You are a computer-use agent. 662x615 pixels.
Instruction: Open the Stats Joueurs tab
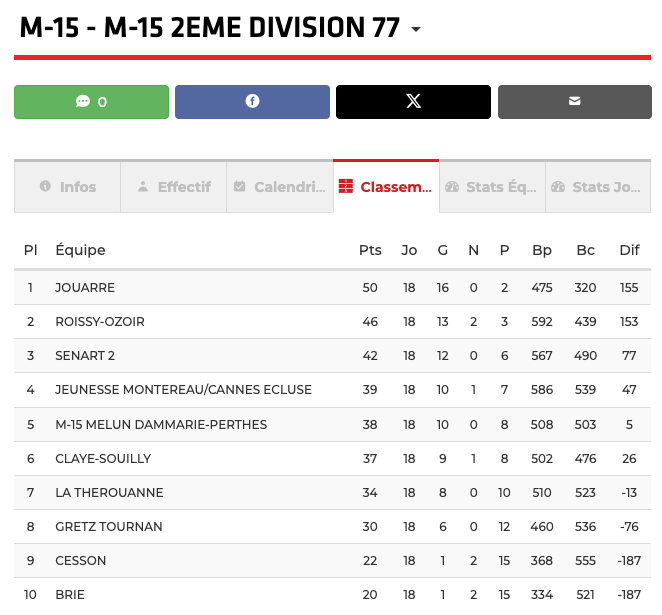click(597, 187)
